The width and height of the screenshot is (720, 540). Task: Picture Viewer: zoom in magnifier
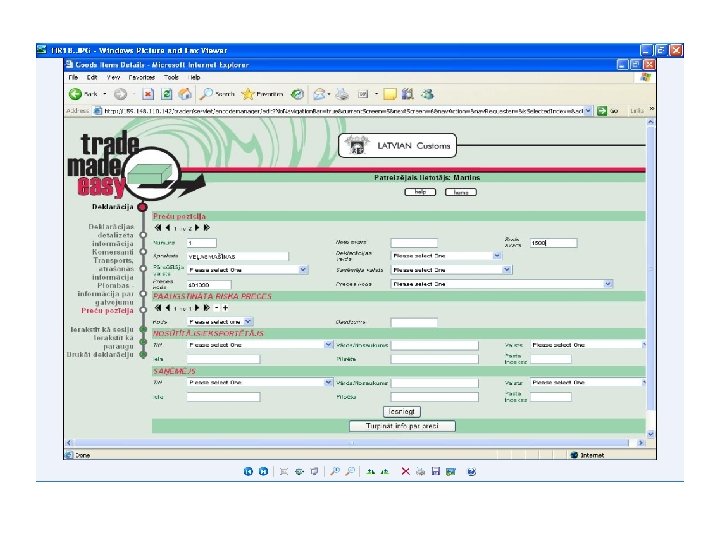coord(335,471)
